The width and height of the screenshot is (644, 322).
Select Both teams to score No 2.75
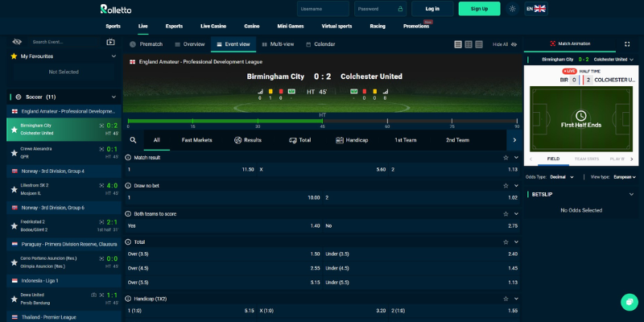pyautogui.click(x=421, y=226)
